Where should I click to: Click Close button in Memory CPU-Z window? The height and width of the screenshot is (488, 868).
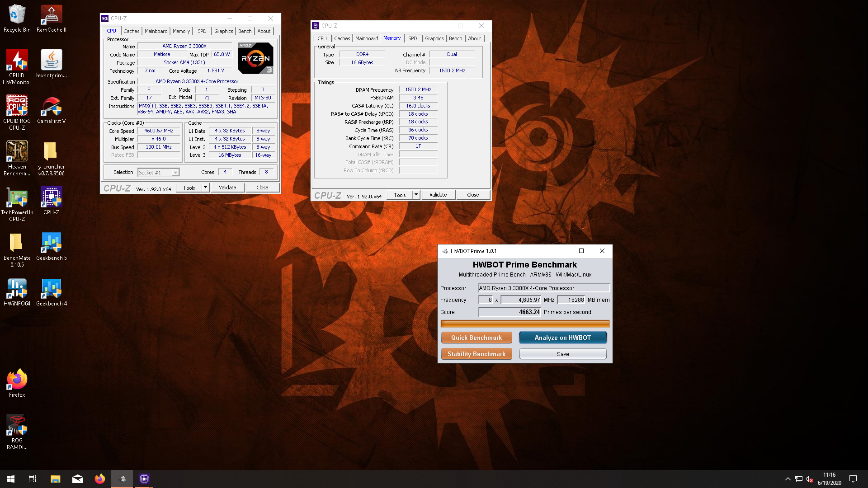473,195
